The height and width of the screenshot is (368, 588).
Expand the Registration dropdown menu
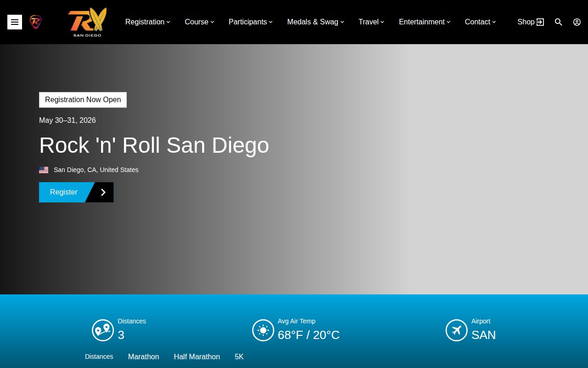(148, 22)
